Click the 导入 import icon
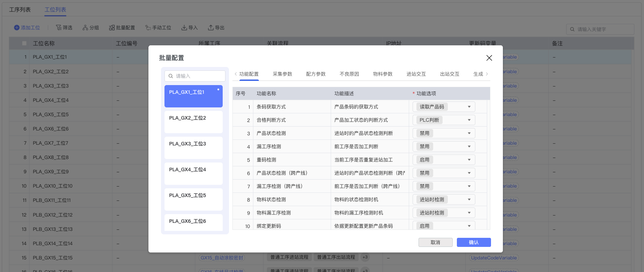Viewport: 644px width, 272px height. point(184,28)
